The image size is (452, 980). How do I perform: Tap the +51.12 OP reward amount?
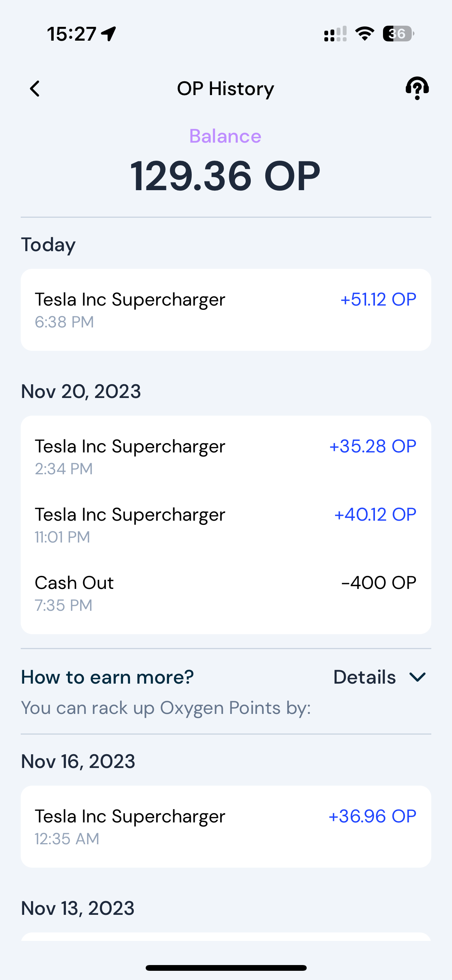pyautogui.click(x=378, y=299)
